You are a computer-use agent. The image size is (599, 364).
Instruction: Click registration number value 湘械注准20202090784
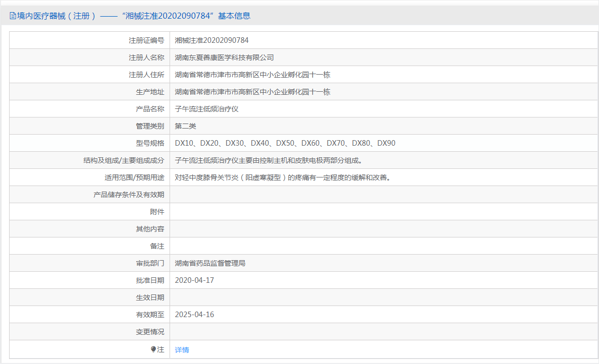211,40
